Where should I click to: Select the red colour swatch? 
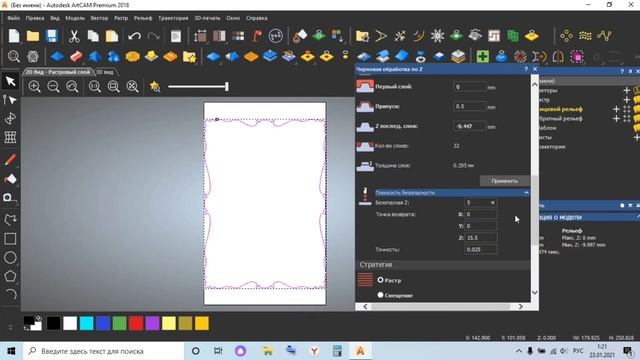136,323
